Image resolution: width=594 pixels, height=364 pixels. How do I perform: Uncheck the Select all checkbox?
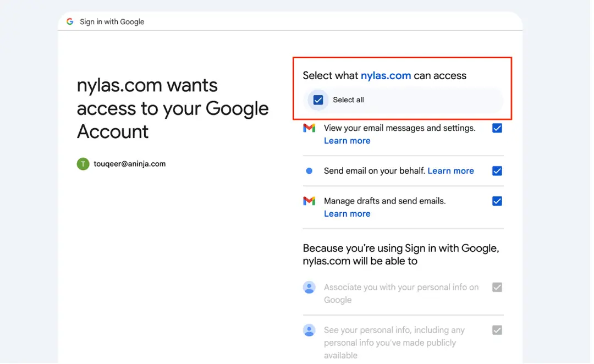[x=318, y=100]
